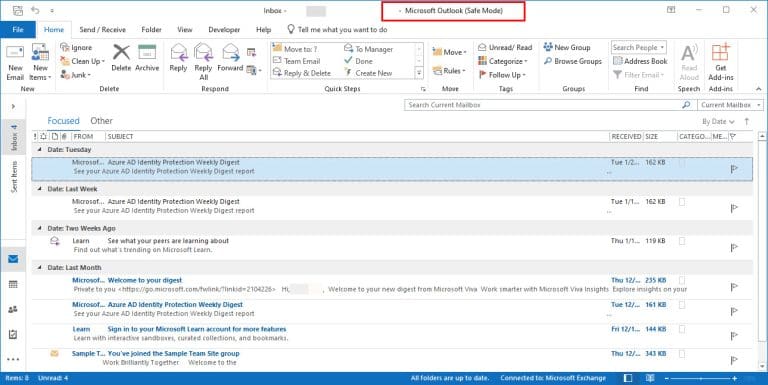Collapse the Date: Last Week group
The width and height of the screenshot is (768, 385).
pyautogui.click(x=40, y=189)
